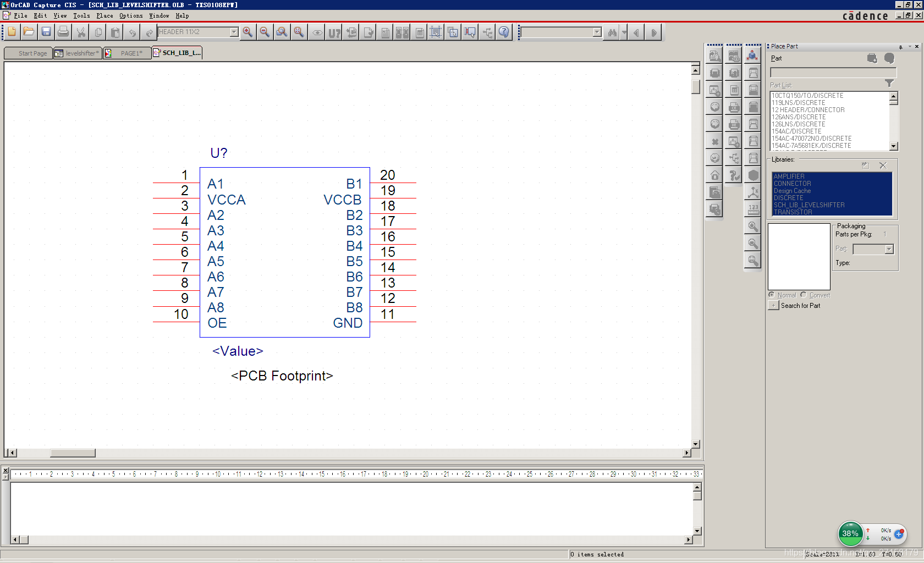Viewport: 924px width, 563px height.
Task: Click the Zoom Out magnifier icon
Action: click(265, 32)
